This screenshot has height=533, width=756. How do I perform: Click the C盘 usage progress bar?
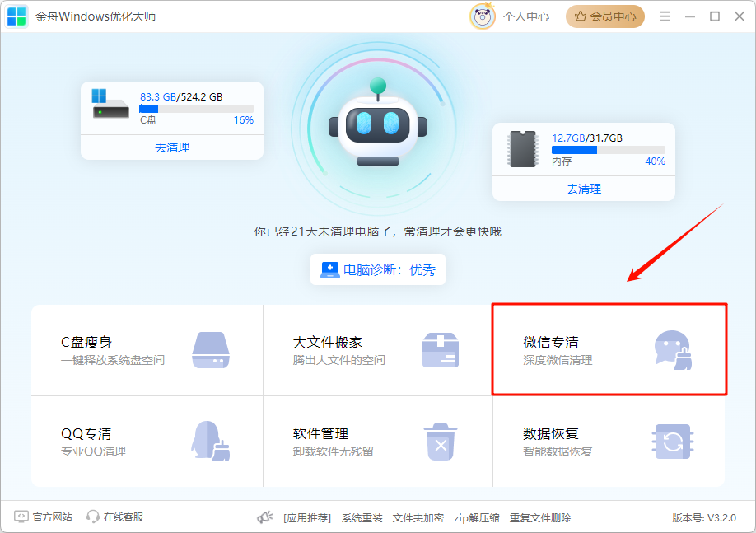pos(196,109)
